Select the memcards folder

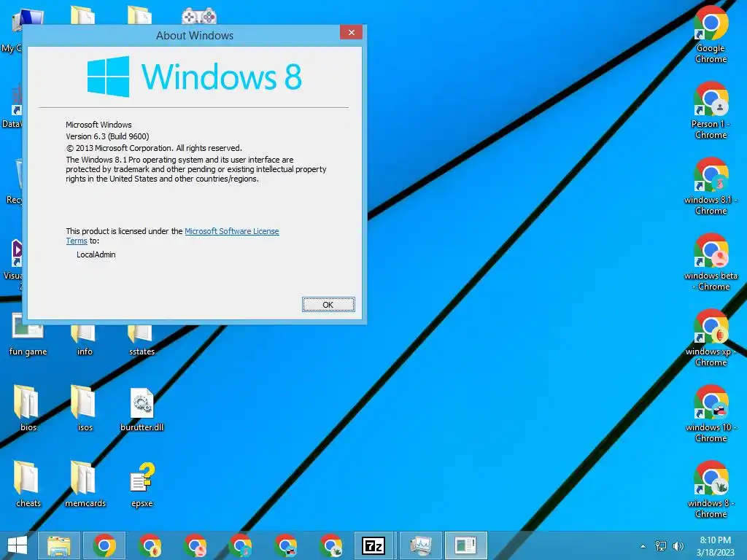coord(85,484)
